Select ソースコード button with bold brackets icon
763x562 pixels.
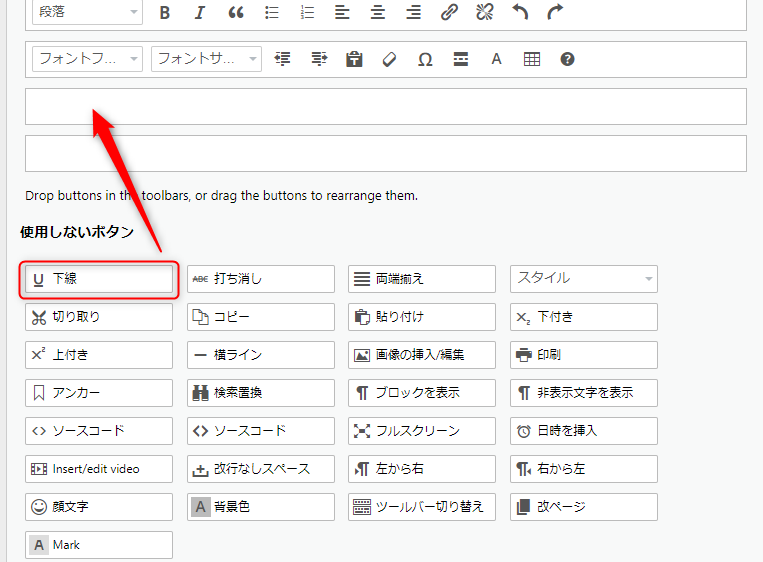261,431
